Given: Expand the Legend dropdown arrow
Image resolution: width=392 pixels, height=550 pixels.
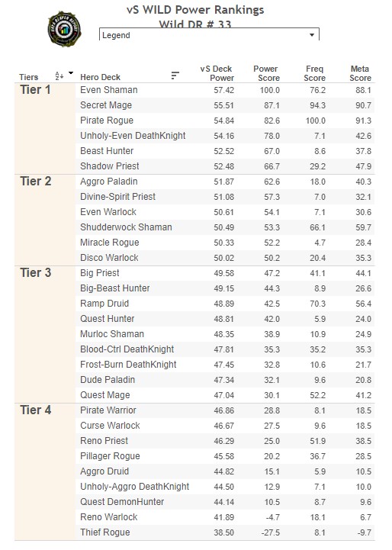Looking at the screenshot, I should click(x=312, y=35).
